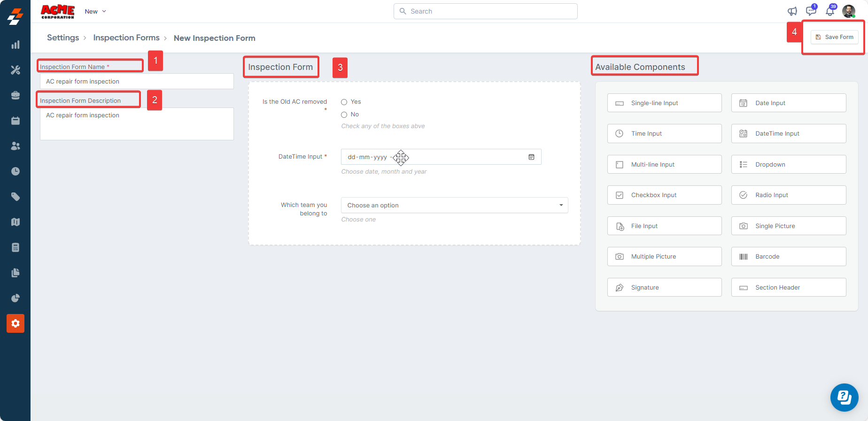This screenshot has height=421, width=868.
Task: Click the Inspection Form Name field
Action: pyautogui.click(x=137, y=81)
